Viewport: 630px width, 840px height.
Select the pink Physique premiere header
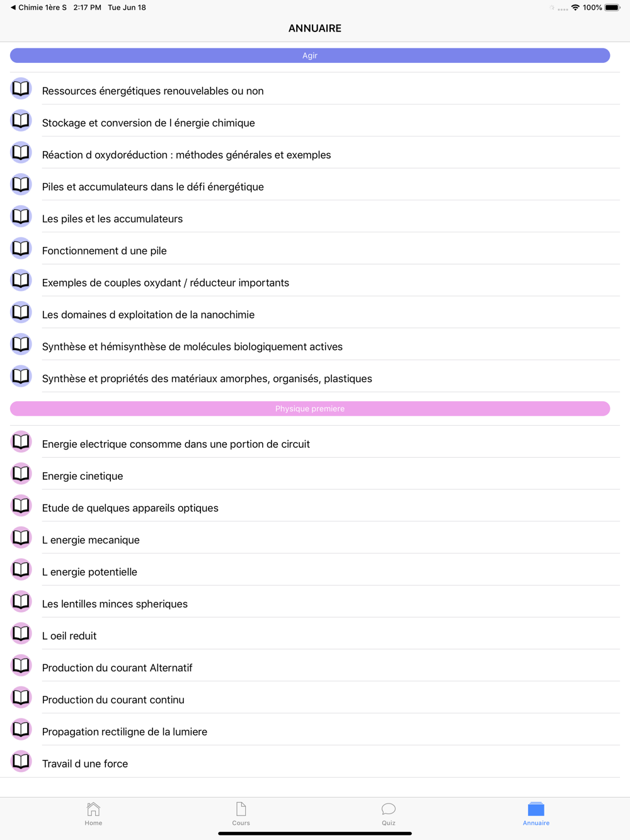(x=310, y=409)
